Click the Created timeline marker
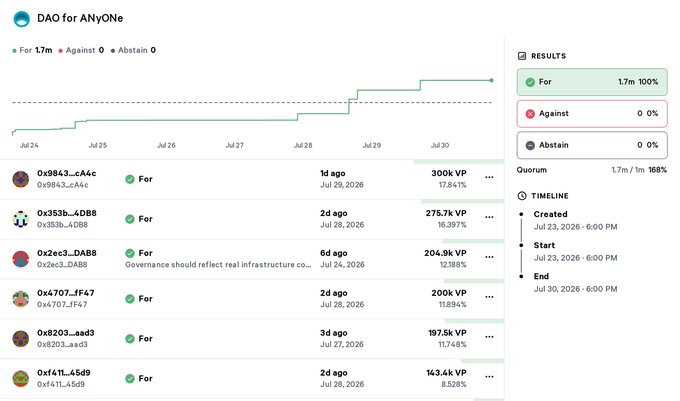The width and height of the screenshot is (680, 401). [521, 214]
